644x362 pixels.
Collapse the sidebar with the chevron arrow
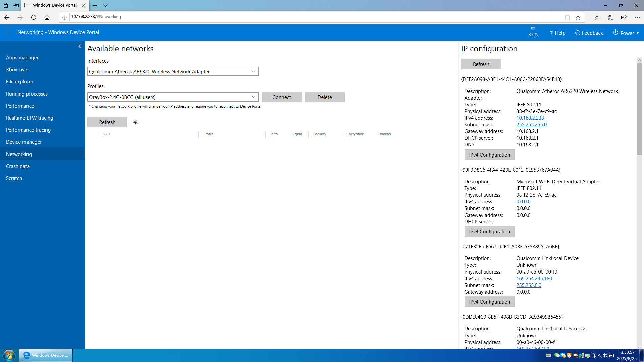[80, 46]
